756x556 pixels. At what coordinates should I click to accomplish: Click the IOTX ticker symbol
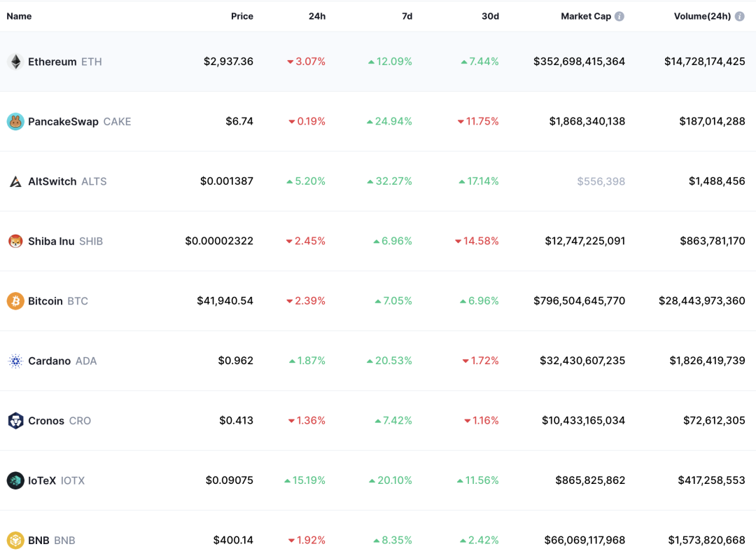(x=73, y=480)
